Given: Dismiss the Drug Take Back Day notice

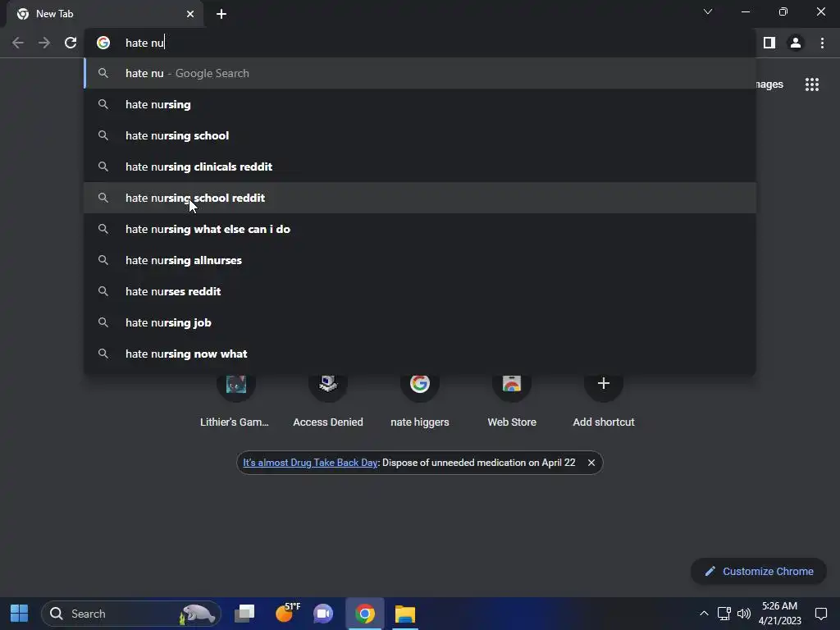Looking at the screenshot, I should [x=591, y=463].
